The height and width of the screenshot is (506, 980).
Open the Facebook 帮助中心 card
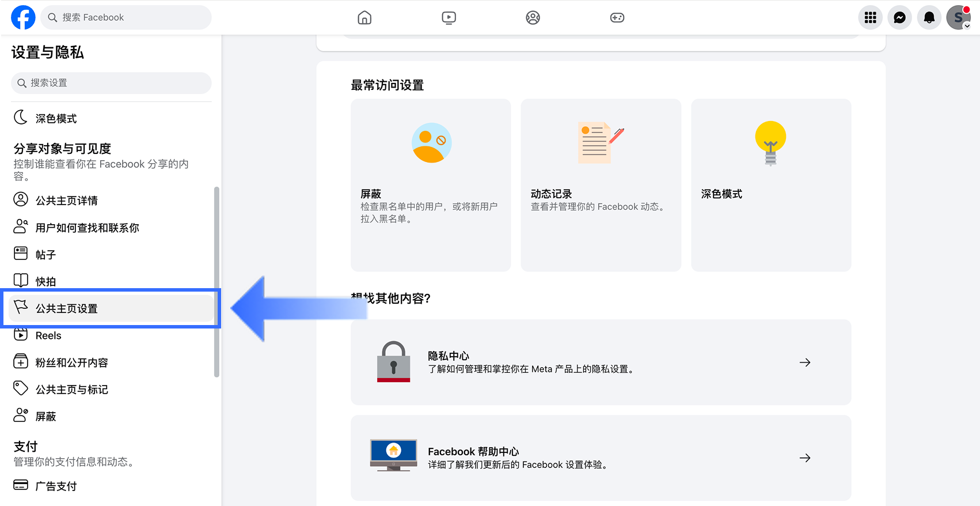point(601,458)
